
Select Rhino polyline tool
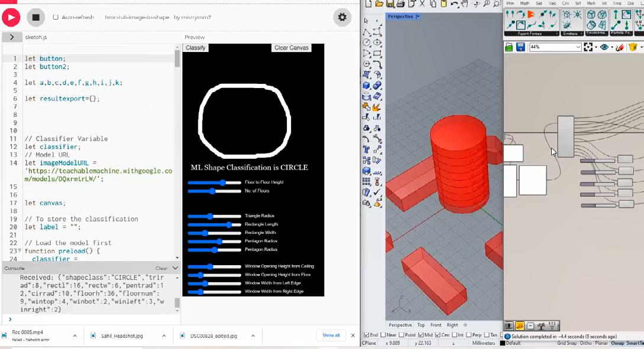point(367,31)
